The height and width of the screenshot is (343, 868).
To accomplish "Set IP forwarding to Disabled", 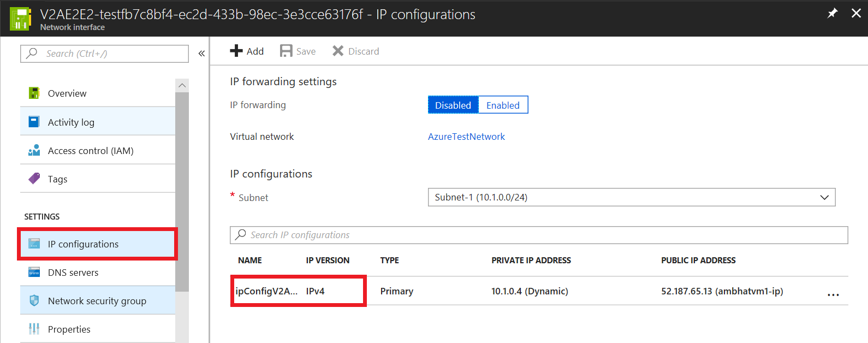I will (453, 105).
